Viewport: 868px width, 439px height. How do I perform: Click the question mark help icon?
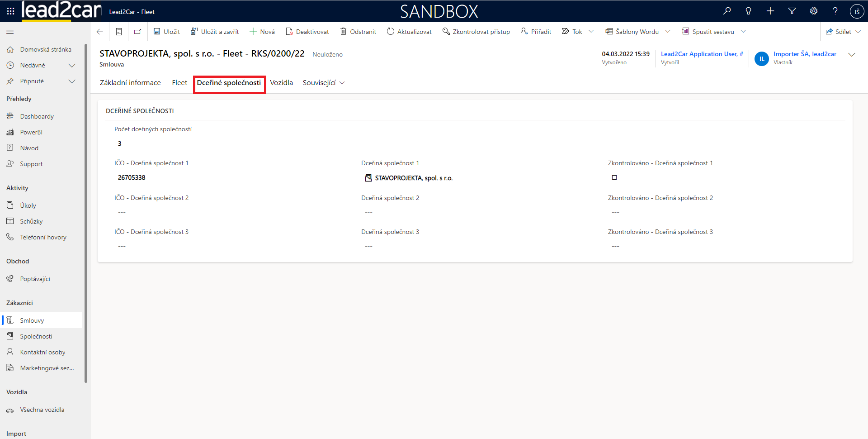(835, 11)
